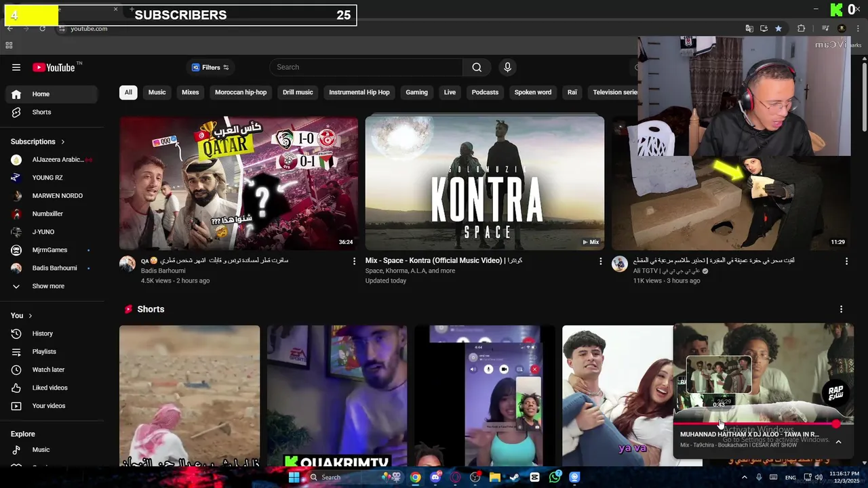Screen dimensions: 868x488
Task: Expand the Subscriptions section
Action: point(38,142)
